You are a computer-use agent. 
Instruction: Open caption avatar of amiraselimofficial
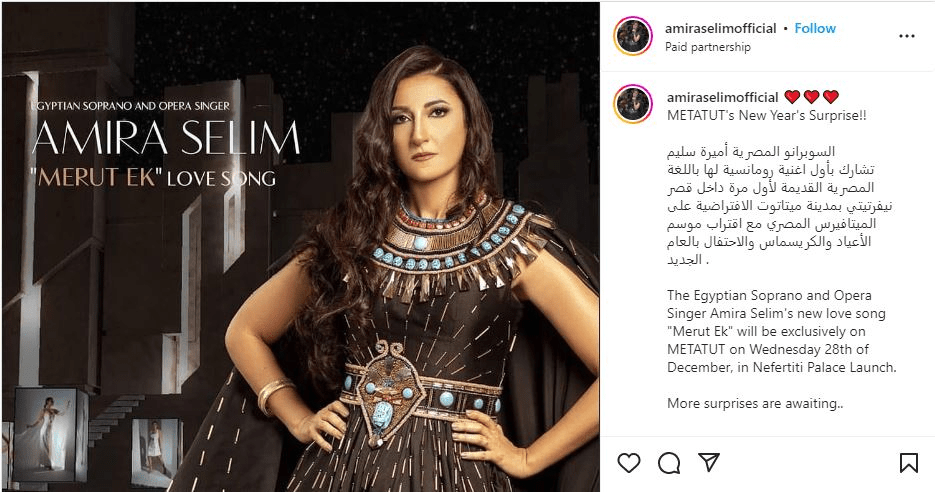(x=633, y=104)
